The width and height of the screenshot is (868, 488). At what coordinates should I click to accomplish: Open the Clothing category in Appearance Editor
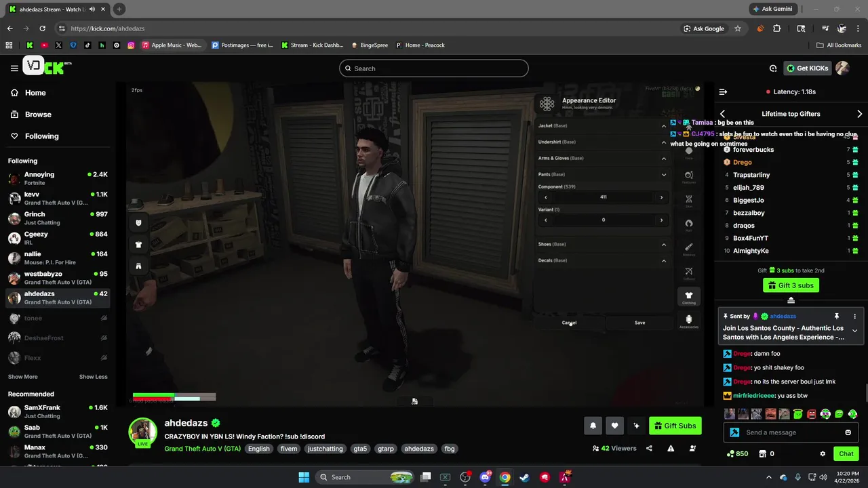pos(689,297)
